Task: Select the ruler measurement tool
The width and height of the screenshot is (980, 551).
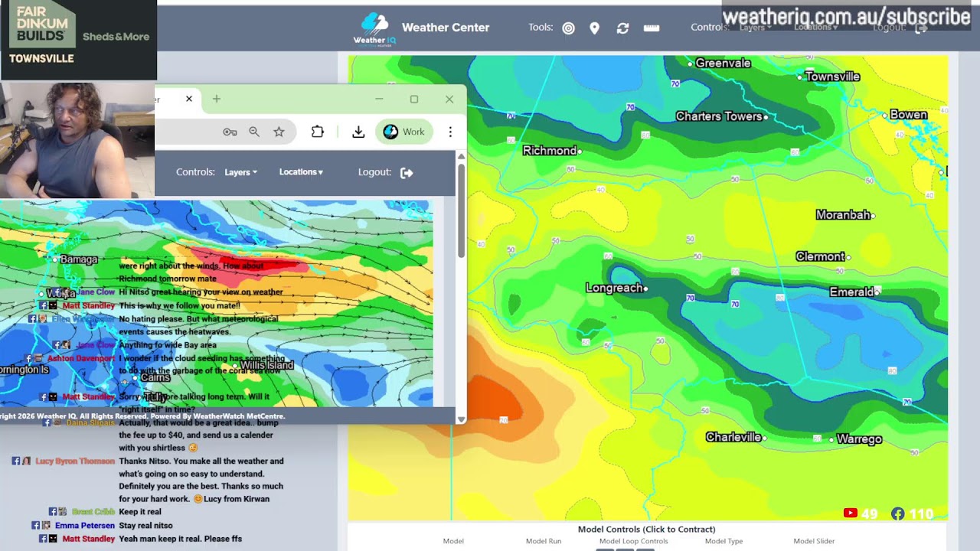Action: tap(652, 28)
